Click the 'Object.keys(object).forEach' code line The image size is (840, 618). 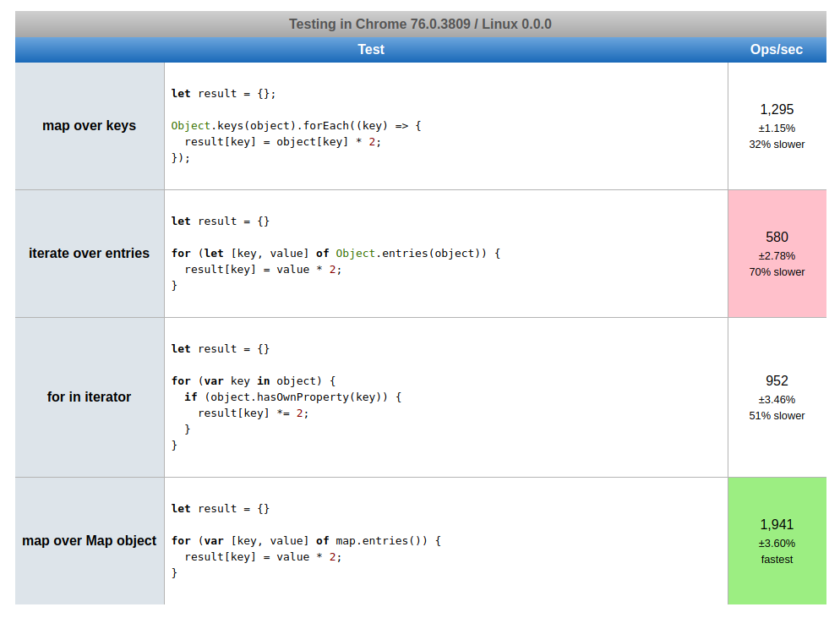(297, 125)
